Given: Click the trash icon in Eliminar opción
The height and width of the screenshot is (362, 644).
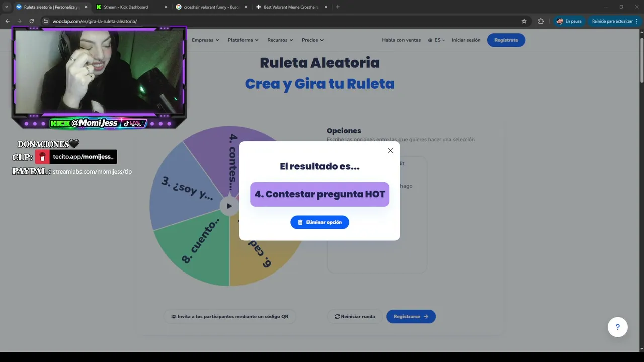Looking at the screenshot, I should tap(300, 222).
